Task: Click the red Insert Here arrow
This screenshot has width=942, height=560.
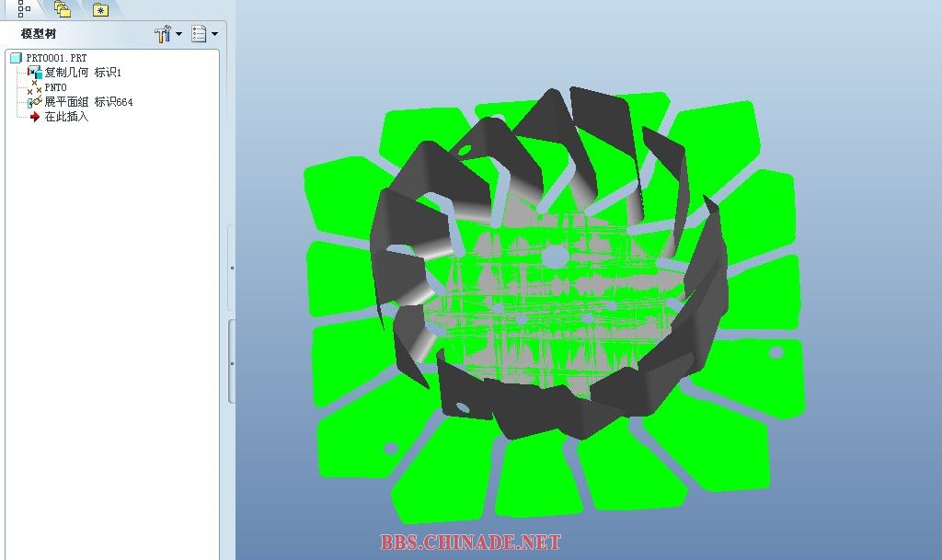Action: [35, 117]
